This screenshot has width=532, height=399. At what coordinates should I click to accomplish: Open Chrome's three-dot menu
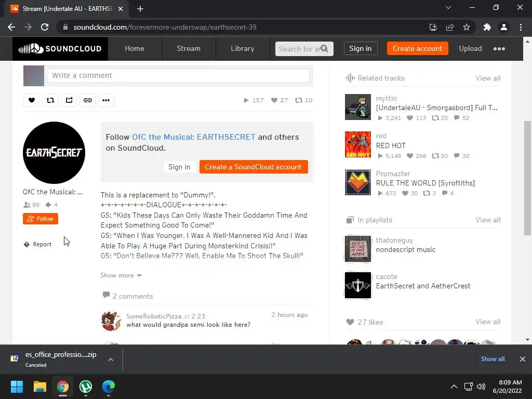(521, 27)
